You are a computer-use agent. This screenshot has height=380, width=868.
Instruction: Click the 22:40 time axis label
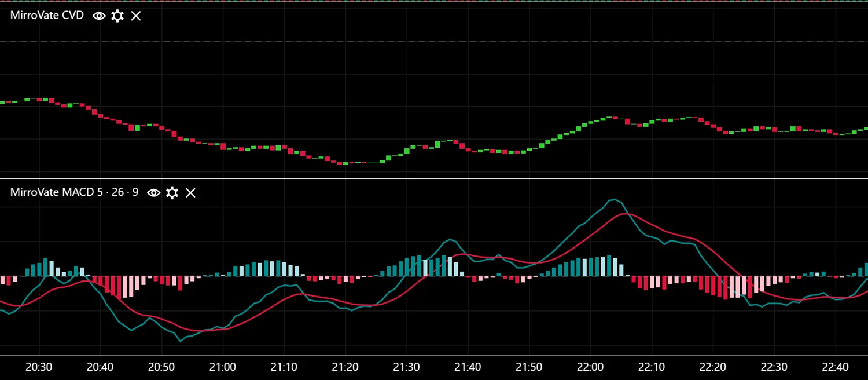[x=835, y=367]
